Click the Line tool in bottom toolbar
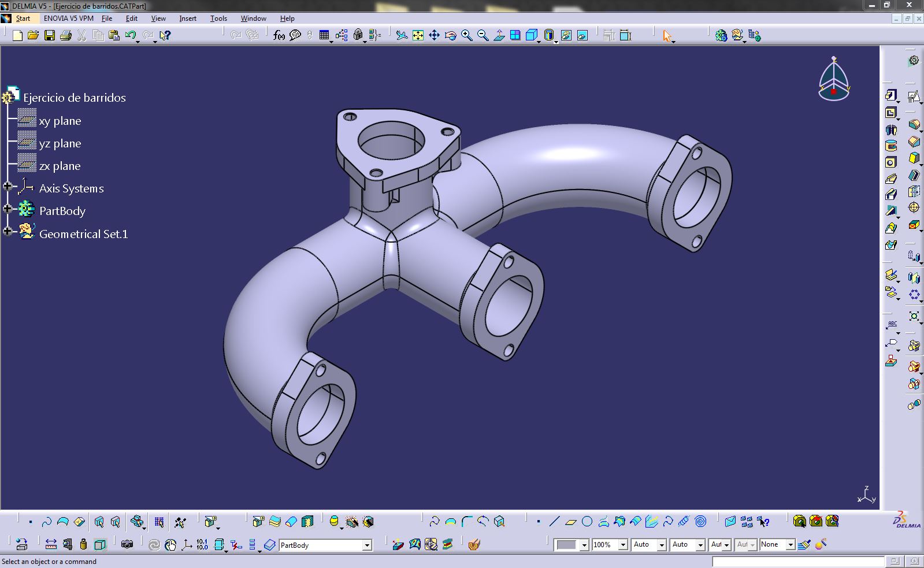The width and height of the screenshot is (924, 568). 554,521
